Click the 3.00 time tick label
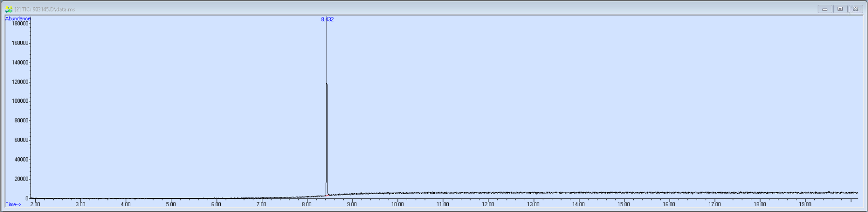 pyautogui.click(x=80, y=204)
